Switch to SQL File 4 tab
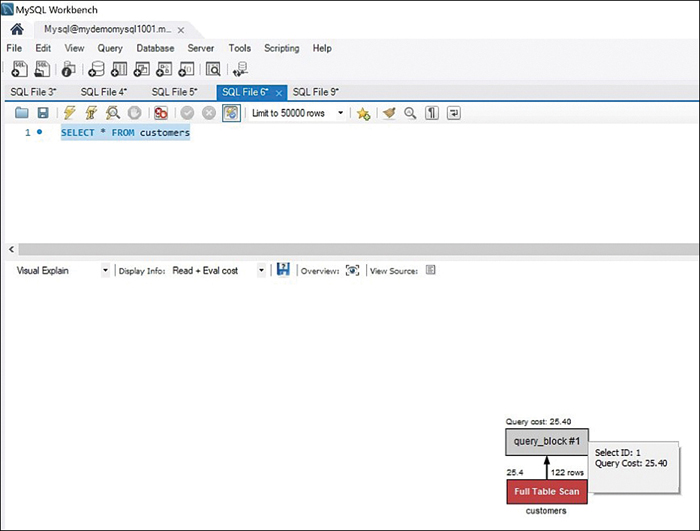Image resolution: width=700 pixels, height=531 pixels. pyautogui.click(x=104, y=92)
